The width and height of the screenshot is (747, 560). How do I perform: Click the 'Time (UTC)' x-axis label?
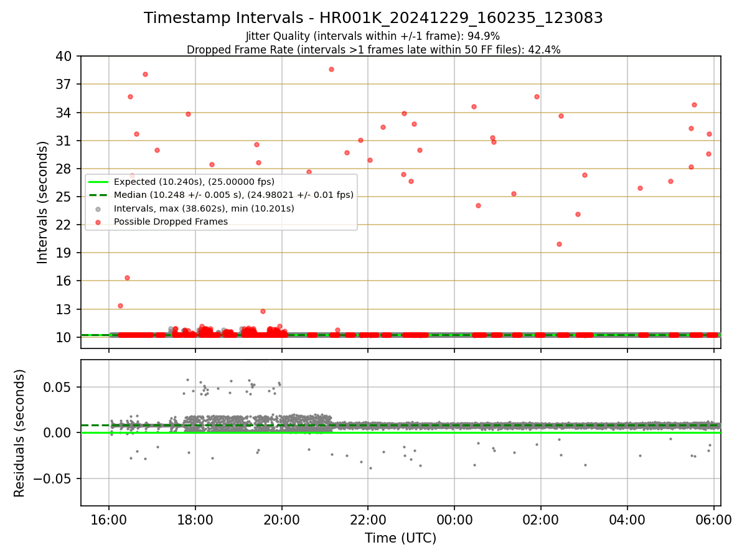(400, 538)
